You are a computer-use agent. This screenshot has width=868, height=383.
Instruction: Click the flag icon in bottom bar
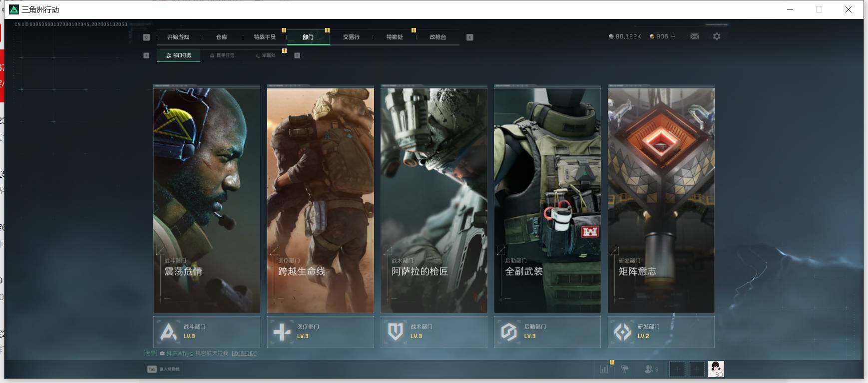click(624, 370)
